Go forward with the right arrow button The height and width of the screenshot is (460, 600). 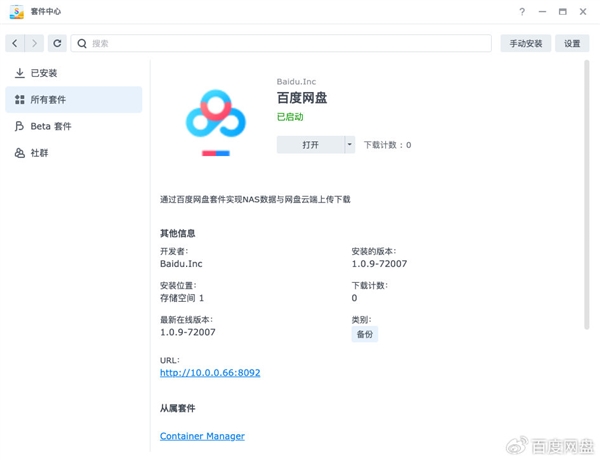(x=34, y=44)
